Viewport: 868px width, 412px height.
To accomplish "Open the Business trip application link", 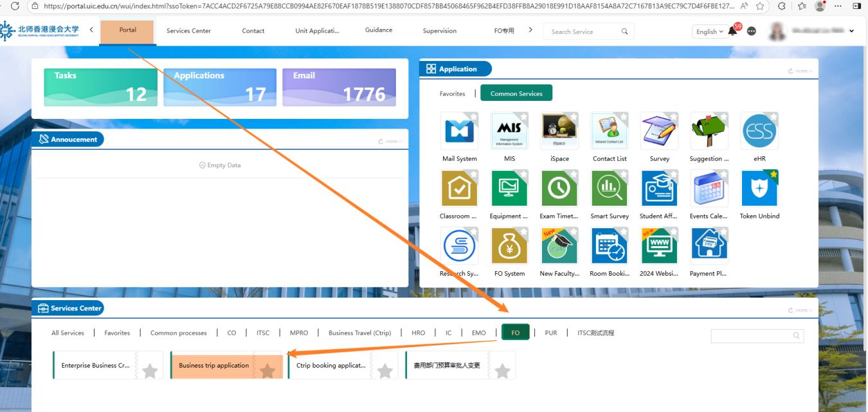I will coord(213,366).
